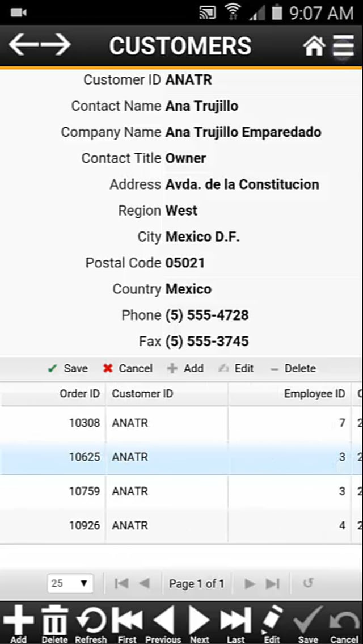Viewport: 363px width, 644px height.
Task: Open the hamburger menu in header
Action: (x=343, y=45)
